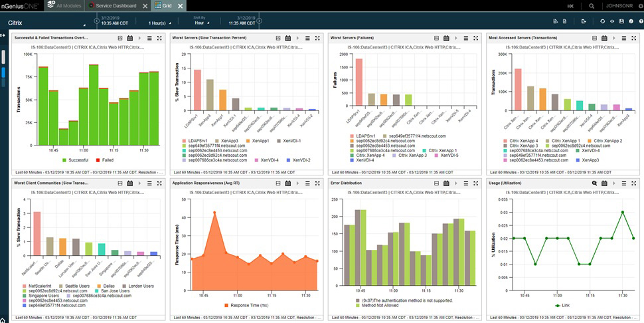The width and height of the screenshot is (644, 323).
Task: Toggle Method Not Allowed legend entry
Action: (377, 305)
